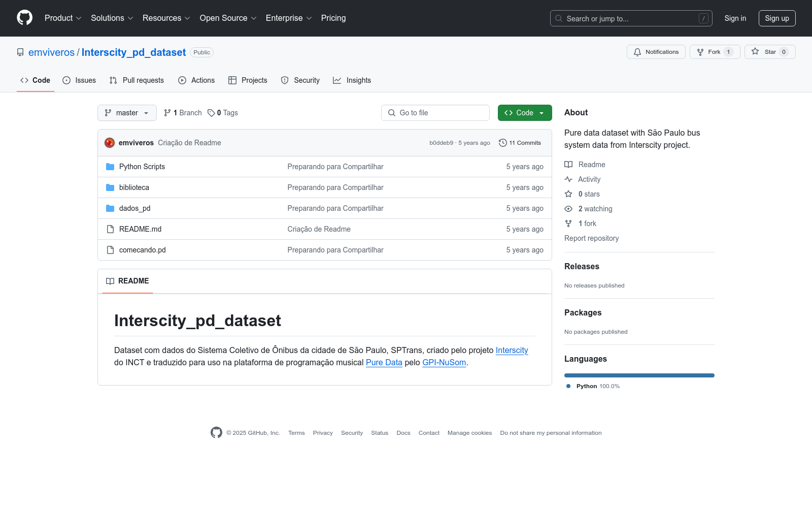
Task: Expand the Resources menu
Action: point(166,18)
